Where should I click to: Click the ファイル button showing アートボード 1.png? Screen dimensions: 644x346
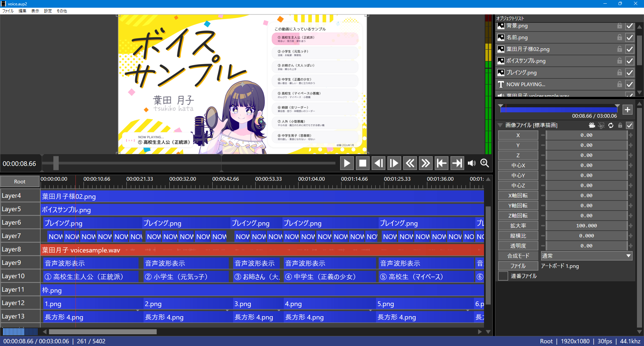click(x=518, y=266)
